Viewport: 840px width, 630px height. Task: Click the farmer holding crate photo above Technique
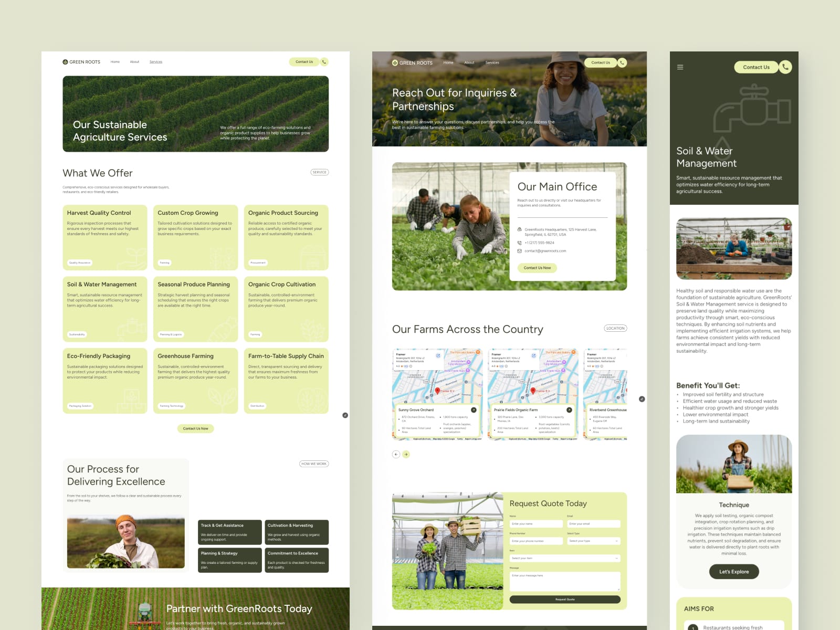[734, 464]
